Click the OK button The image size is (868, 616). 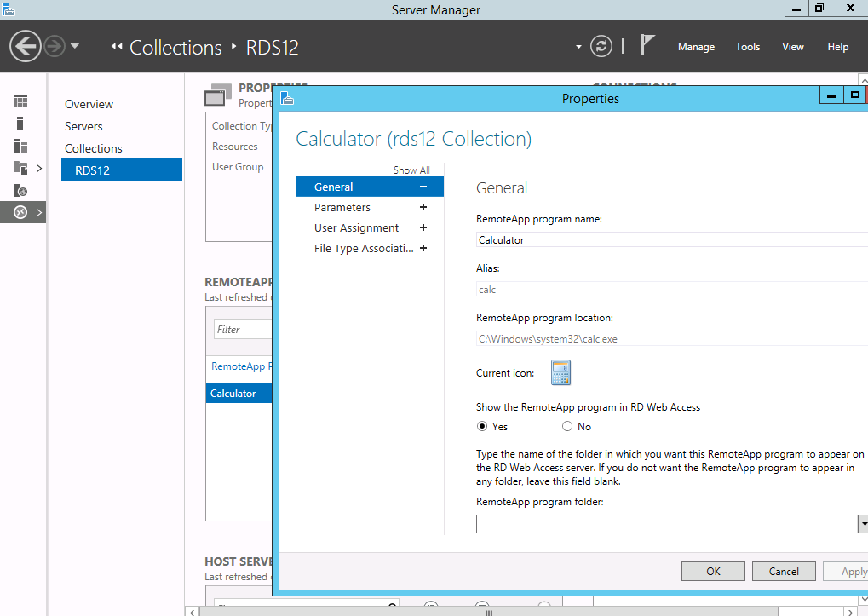point(713,571)
